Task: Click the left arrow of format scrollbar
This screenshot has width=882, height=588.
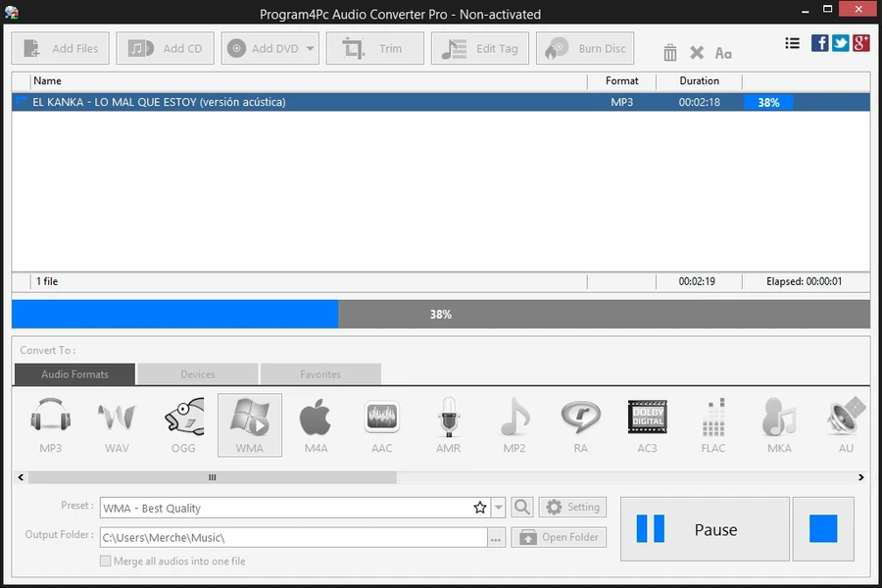Action: [21, 477]
